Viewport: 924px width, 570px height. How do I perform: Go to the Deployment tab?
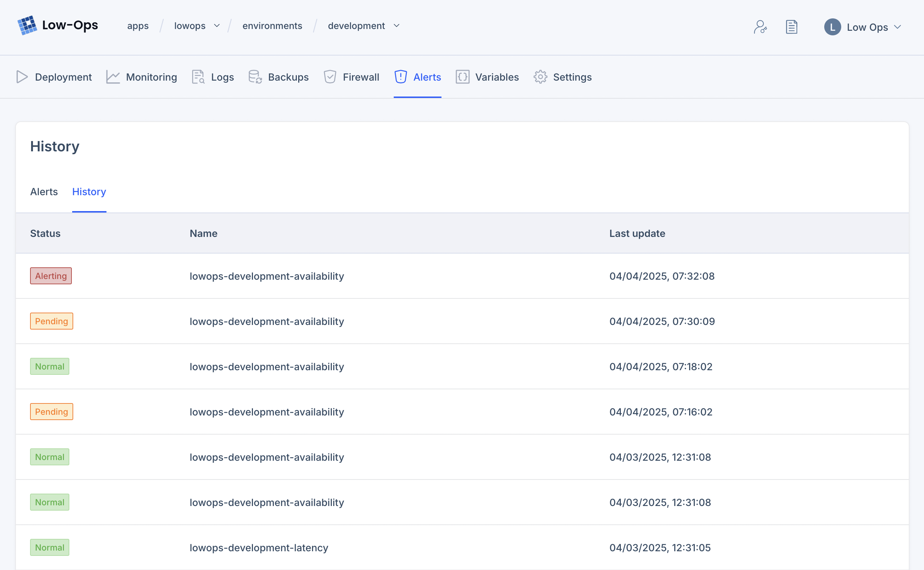pyautogui.click(x=54, y=77)
